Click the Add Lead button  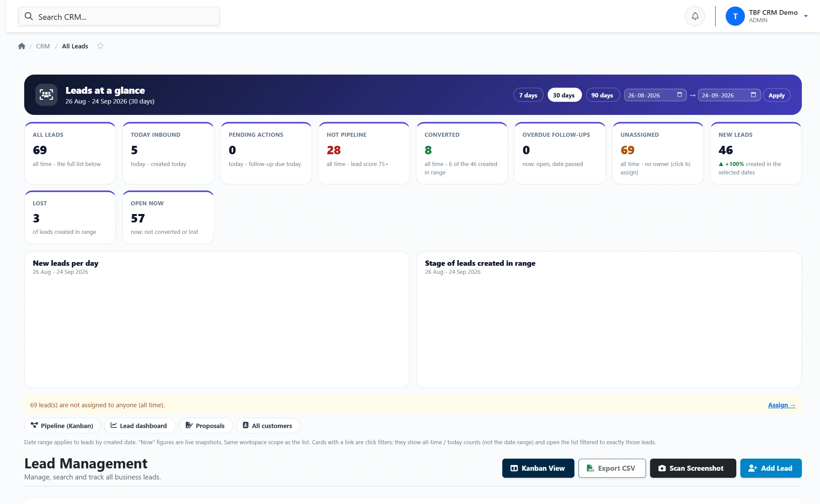pos(771,468)
